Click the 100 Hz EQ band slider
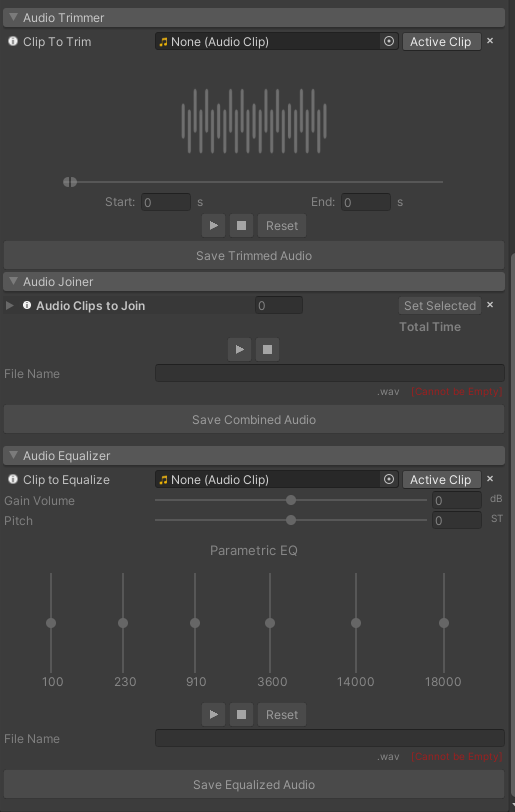515x812 pixels. coord(51,623)
